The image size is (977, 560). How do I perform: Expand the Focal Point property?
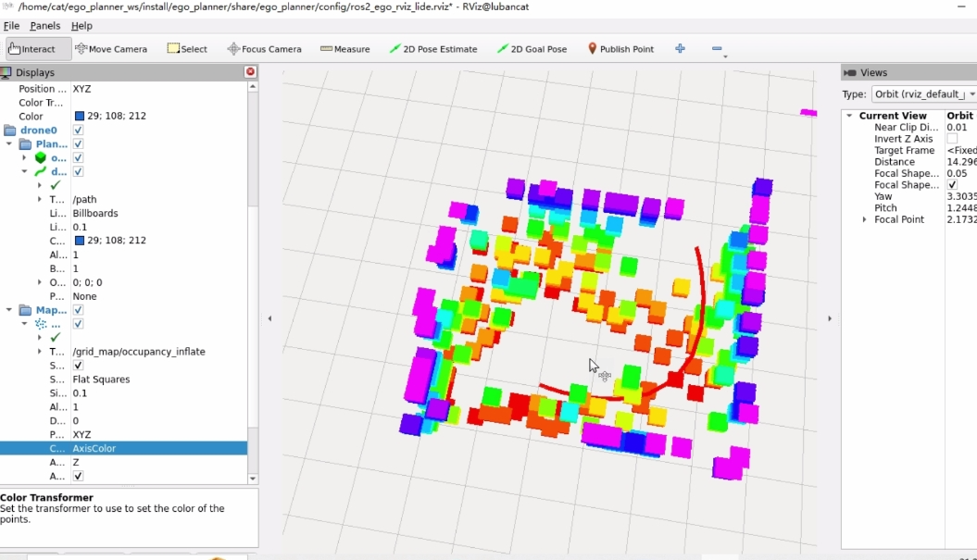pos(865,219)
